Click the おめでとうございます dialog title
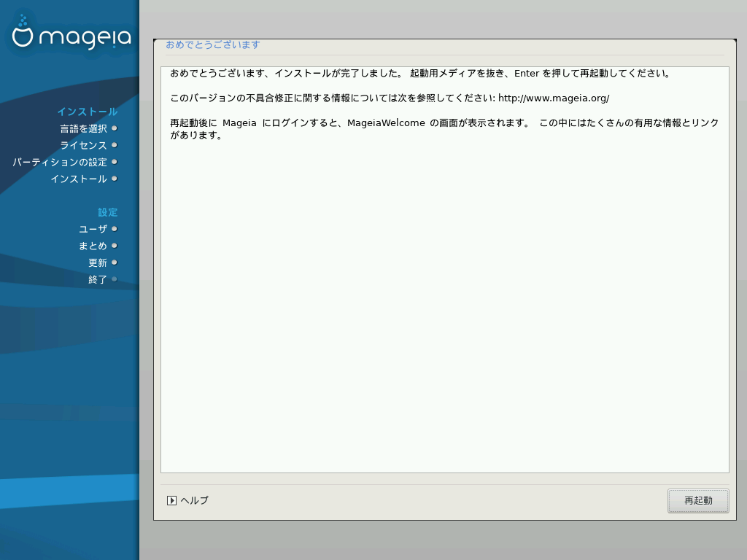Screen dimensions: 747x560 click(213, 44)
